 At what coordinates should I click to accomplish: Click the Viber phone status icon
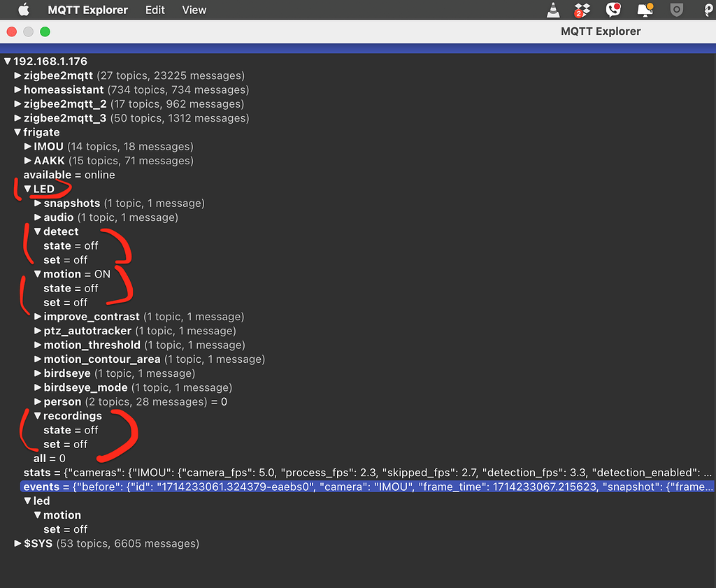pos(613,10)
